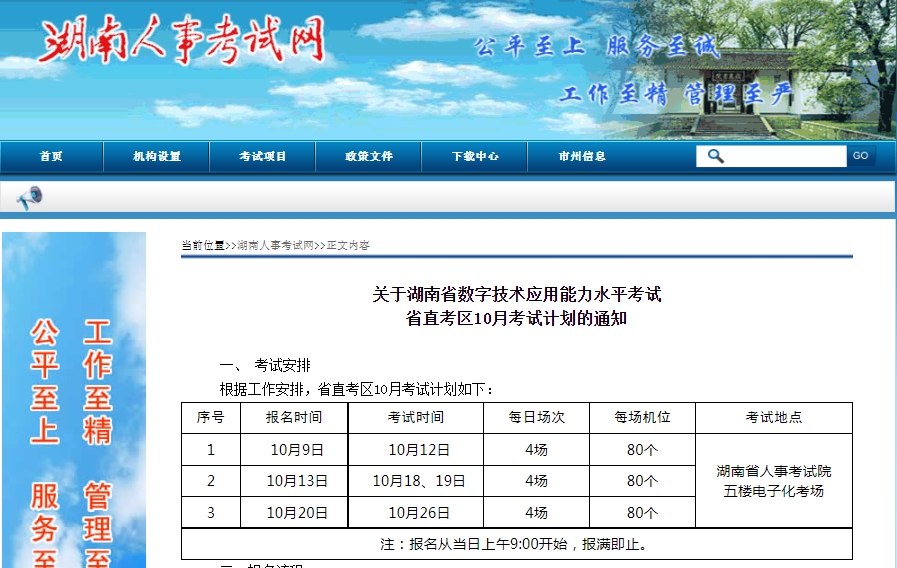Click the 湖南人事考试网 breadcrumb link
This screenshot has height=568, width=897.
coord(276,245)
